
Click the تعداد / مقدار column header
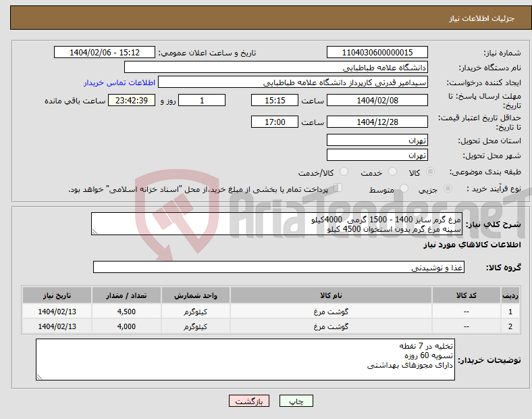(x=126, y=295)
